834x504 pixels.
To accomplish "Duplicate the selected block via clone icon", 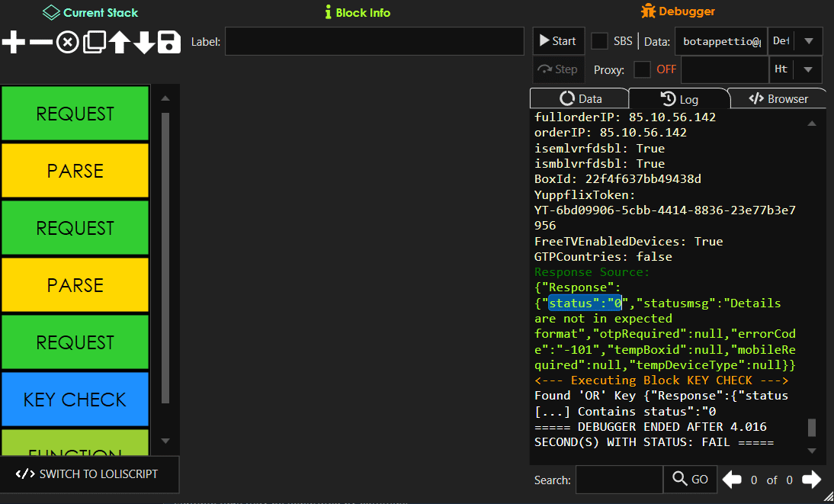I will (x=93, y=42).
